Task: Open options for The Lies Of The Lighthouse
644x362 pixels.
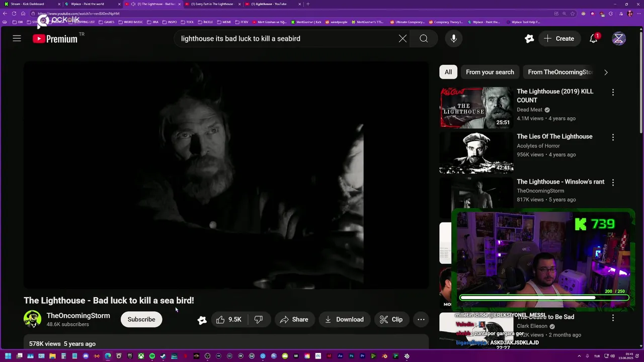Action: (x=613, y=137)
